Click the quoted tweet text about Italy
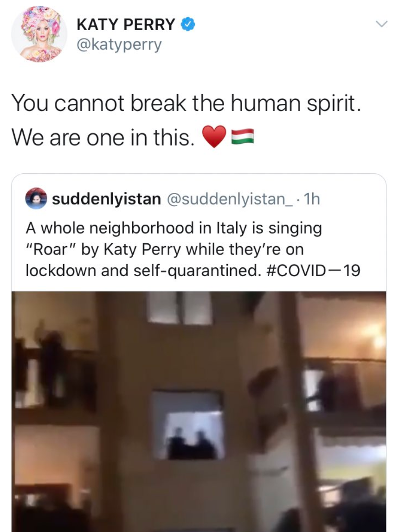The image size is (399, 532). click(193, 249)
